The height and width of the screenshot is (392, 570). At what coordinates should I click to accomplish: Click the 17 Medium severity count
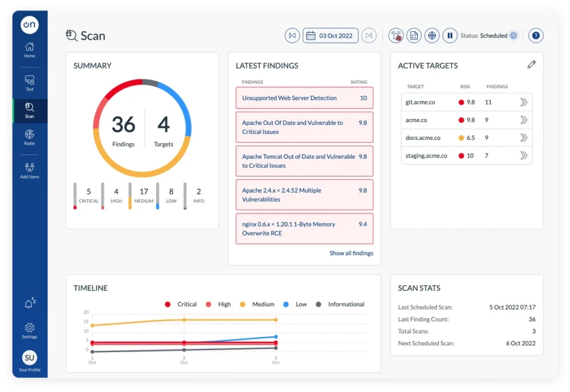click(144, 192)
